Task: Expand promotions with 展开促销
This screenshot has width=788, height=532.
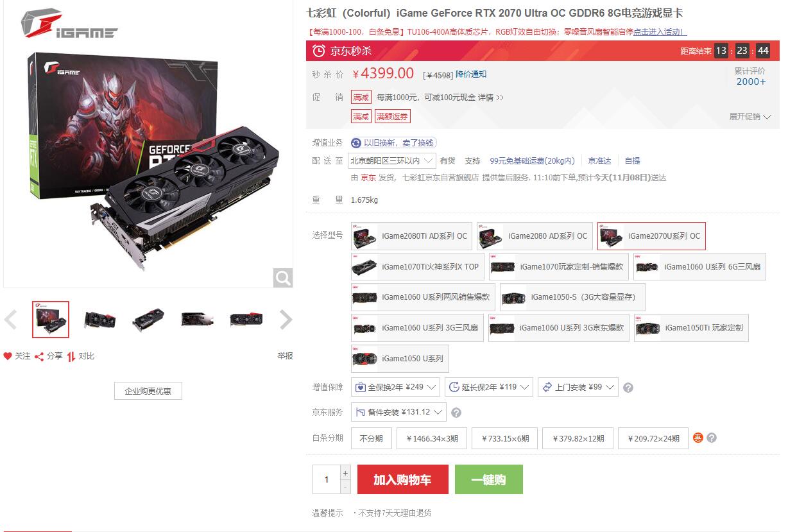Action: coord(750,117)
